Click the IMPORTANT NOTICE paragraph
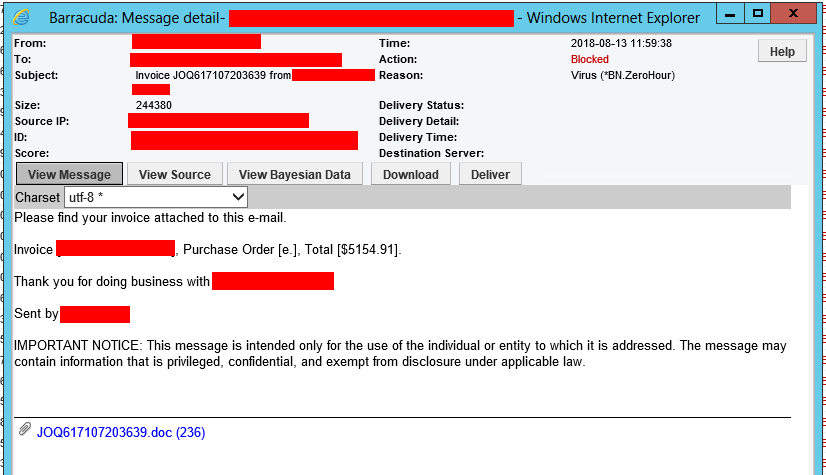The width and height of the screenshot is (826, 475). [x=400, y=353]
